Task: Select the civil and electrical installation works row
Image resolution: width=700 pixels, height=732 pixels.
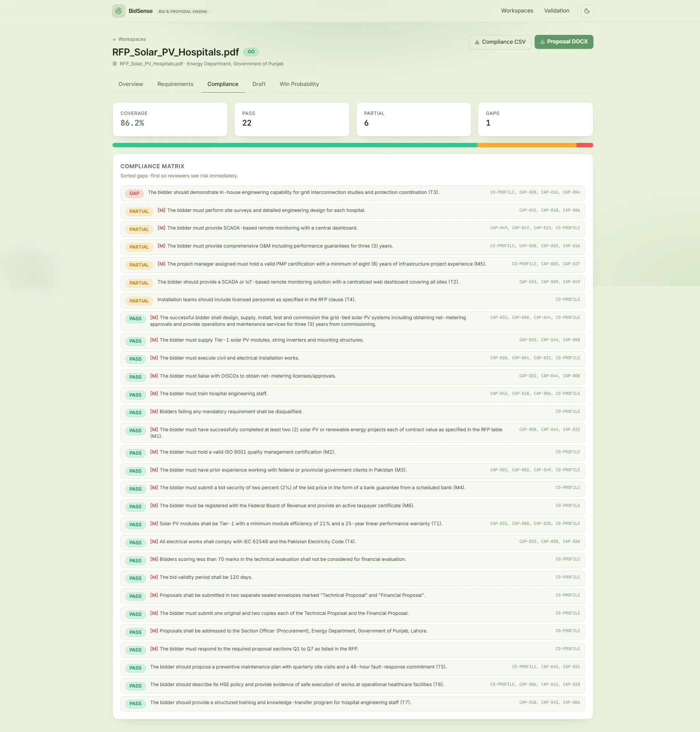Action: click(352, 359)
